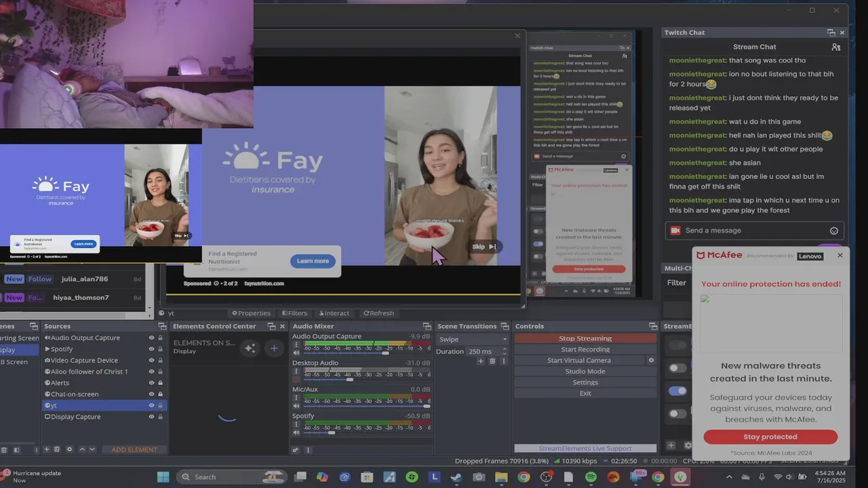868x488 pixels.
Task: Toggle lock on Alloo follower of Christ 1
Action: pyautogui.click(x=160, y=371)
